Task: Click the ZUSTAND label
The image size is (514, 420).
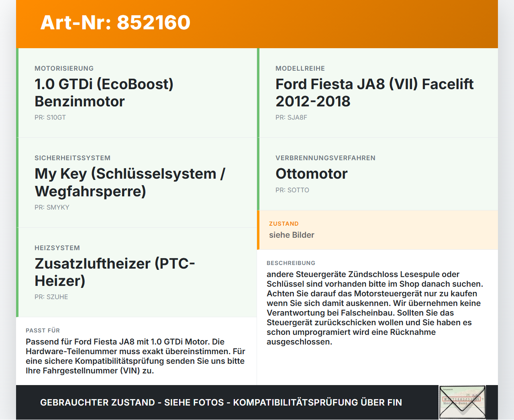Action: click(x=284, y=224)
